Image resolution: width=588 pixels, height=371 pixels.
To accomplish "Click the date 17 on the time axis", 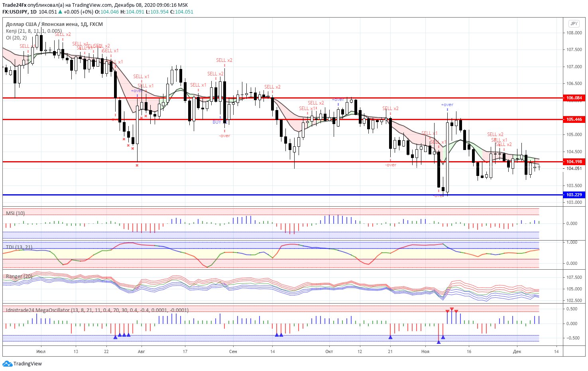I will click(x=185, y=351).
